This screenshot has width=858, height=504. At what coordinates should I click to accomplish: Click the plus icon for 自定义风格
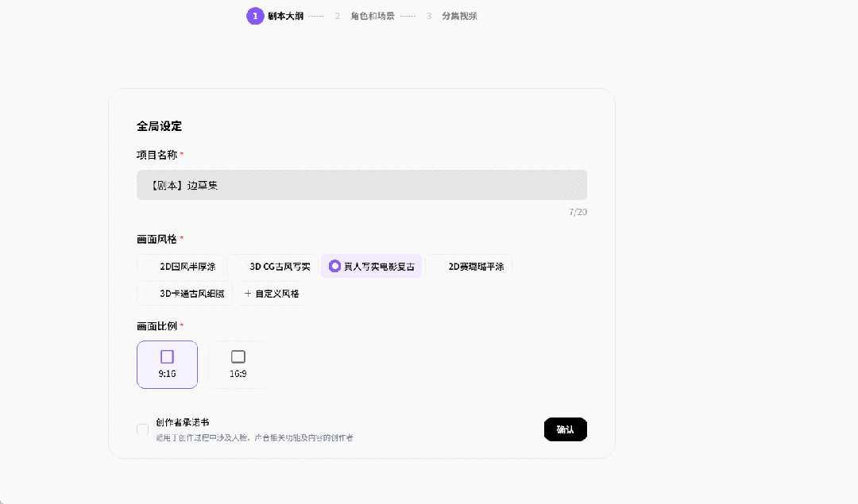248,294
